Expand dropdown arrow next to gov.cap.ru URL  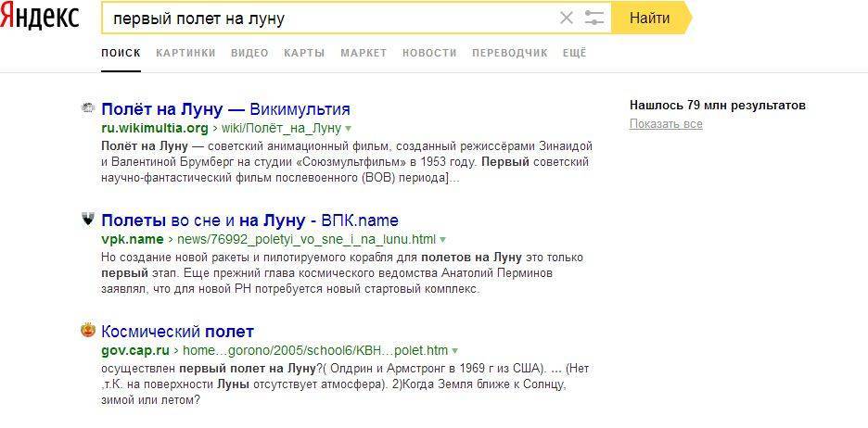coord(455,351)
